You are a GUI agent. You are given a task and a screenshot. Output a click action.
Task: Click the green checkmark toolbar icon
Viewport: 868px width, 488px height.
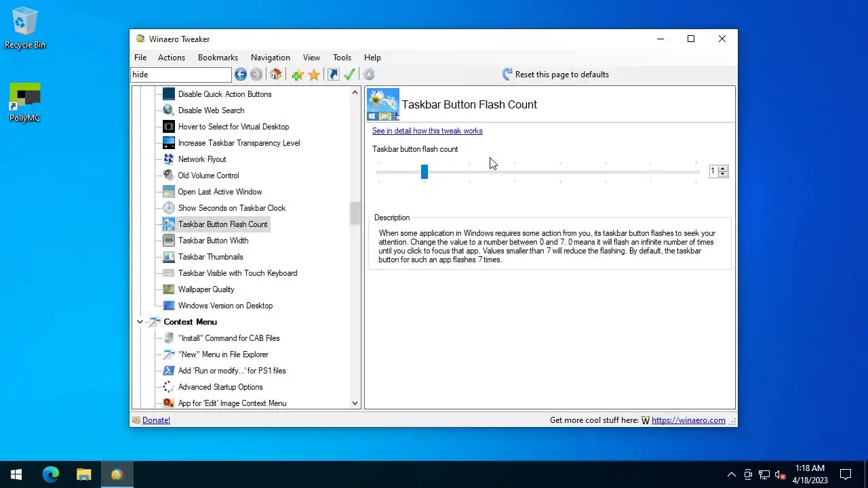click(x=350, y=75)
